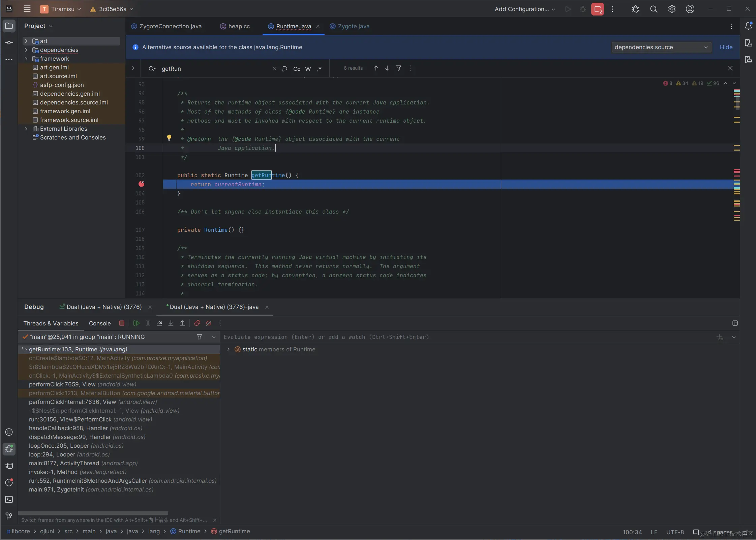The width and height of the screenshot is (756, 540).
Task: Open the Problems tool window icon
Action: (9, 483)
